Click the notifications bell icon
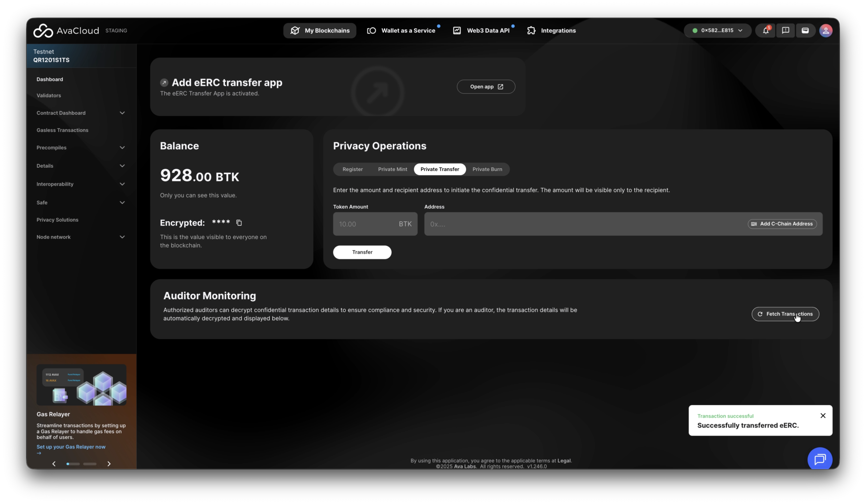Viewport: 866px width, 504px height. (x=765, y=31)
